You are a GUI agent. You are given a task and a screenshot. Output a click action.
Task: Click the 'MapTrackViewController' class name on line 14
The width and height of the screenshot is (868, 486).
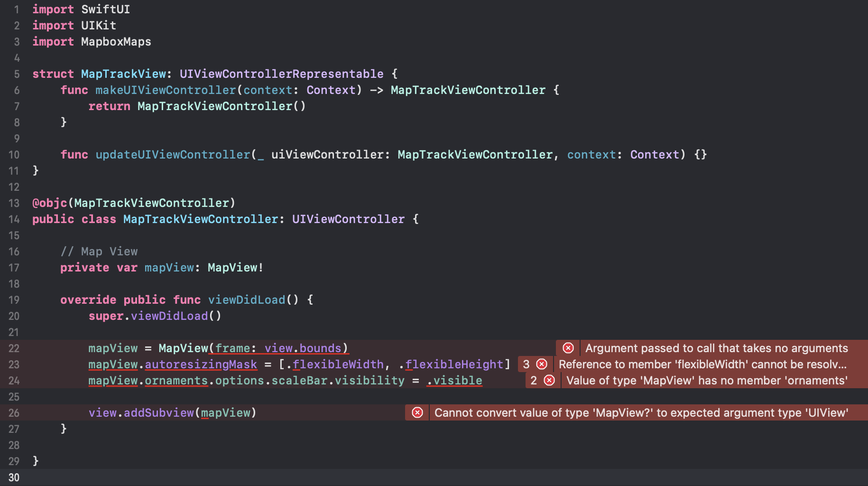pyautogui.click(x=200, y=219)
